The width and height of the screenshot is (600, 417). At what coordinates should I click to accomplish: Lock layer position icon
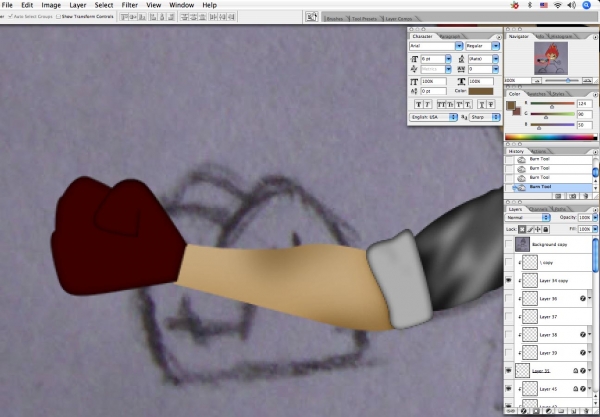pyautogui.click(x=538, y=229)
